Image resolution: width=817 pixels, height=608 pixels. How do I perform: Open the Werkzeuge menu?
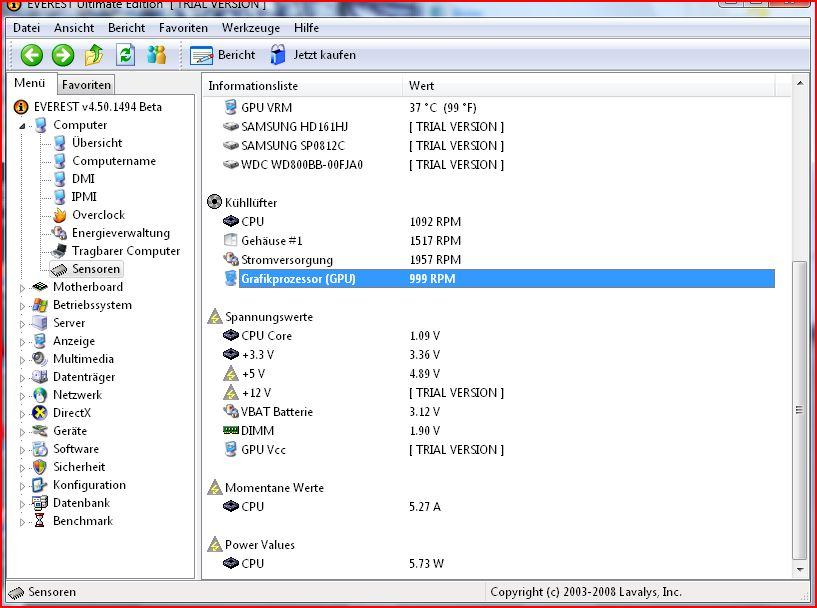251,28
